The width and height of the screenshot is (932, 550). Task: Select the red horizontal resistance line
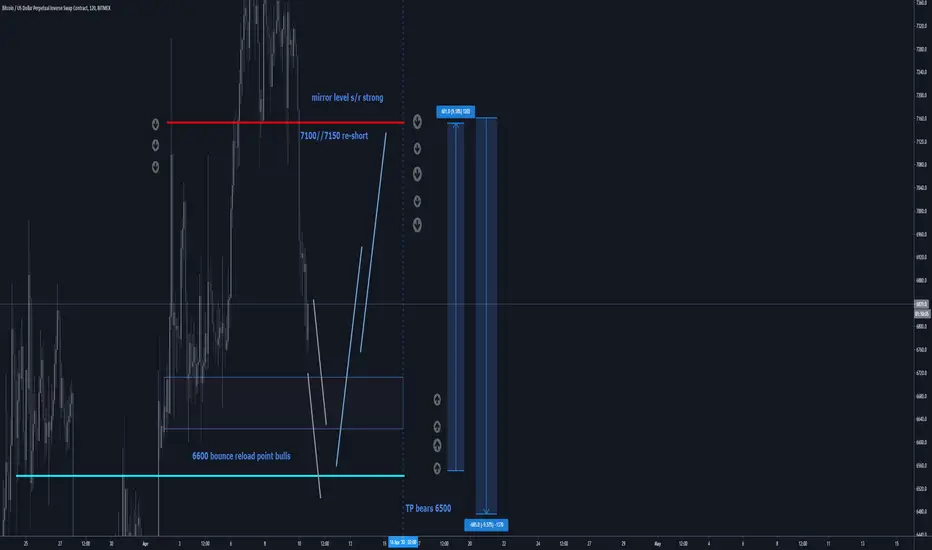[285, 122]
